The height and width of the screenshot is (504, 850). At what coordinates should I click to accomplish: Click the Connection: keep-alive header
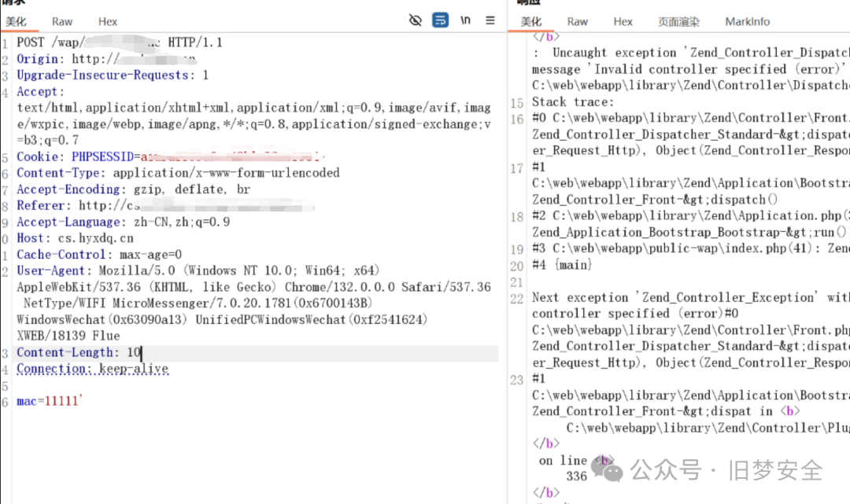[x=92, y=369]
